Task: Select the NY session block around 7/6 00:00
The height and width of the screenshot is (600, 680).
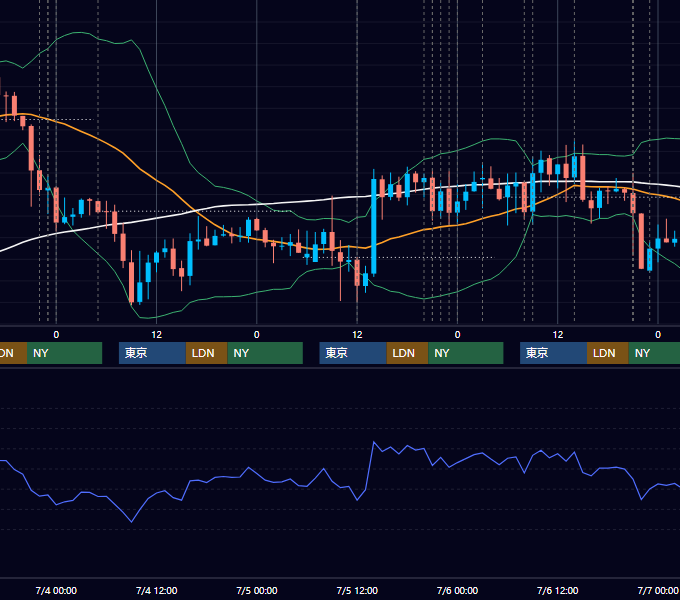Action: point(466,353)
